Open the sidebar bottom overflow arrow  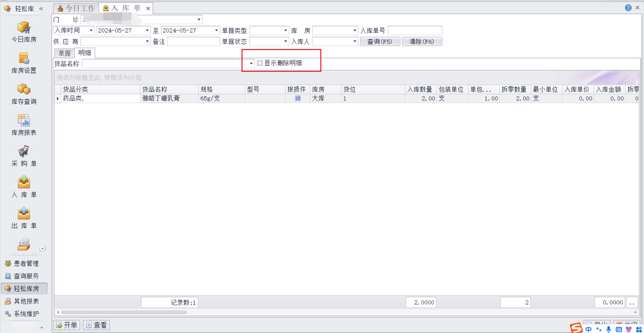point(42,328)
